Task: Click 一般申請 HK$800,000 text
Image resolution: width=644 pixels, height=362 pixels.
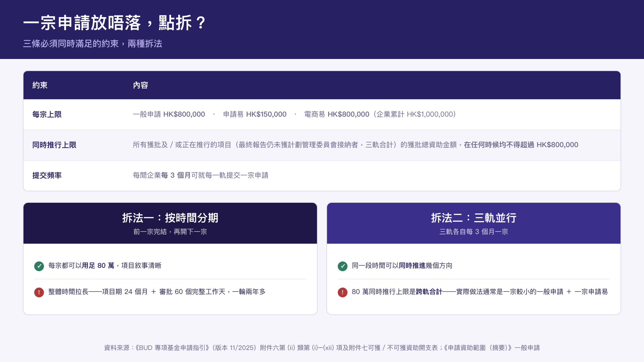Action: point(169,114)
